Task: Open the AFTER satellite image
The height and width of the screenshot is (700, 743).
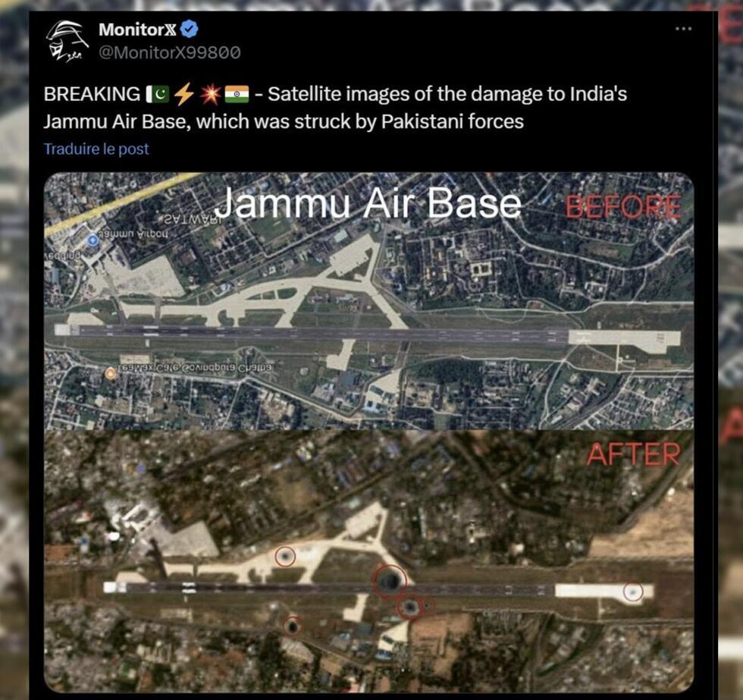Action: [368, 560]
